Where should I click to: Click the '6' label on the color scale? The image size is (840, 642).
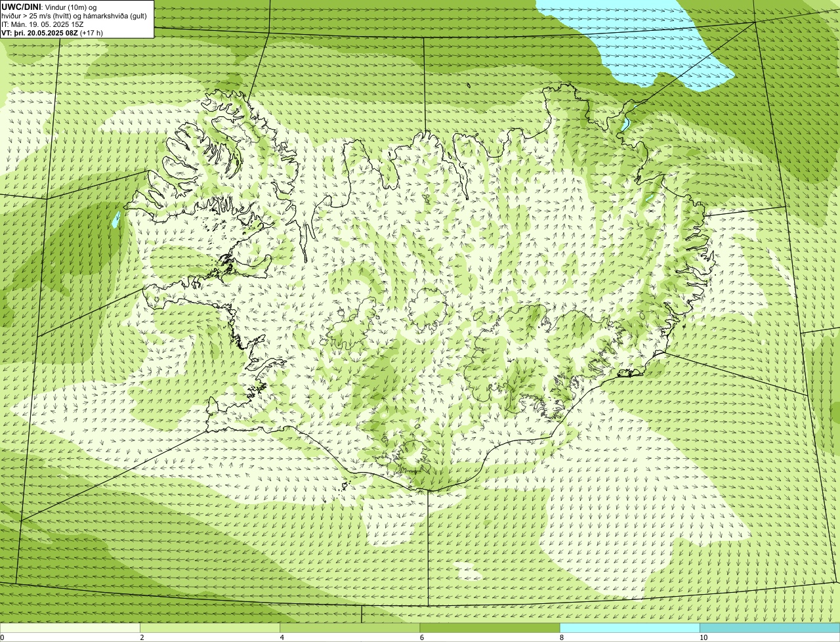pos(421,637)
